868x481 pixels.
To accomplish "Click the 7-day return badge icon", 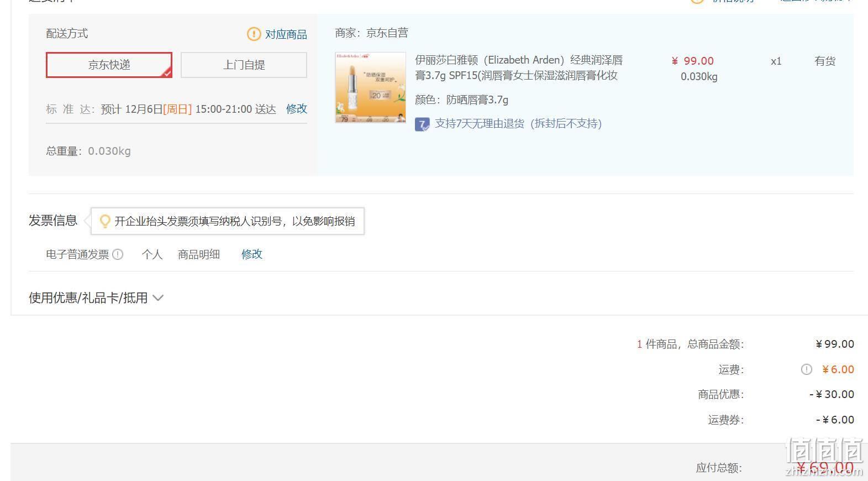I will [422, 124].
